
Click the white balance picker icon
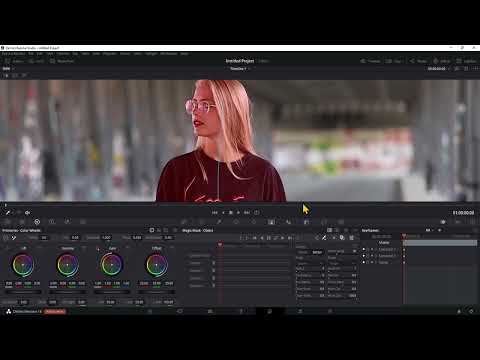pyautogui.click(x=14, y=238)
